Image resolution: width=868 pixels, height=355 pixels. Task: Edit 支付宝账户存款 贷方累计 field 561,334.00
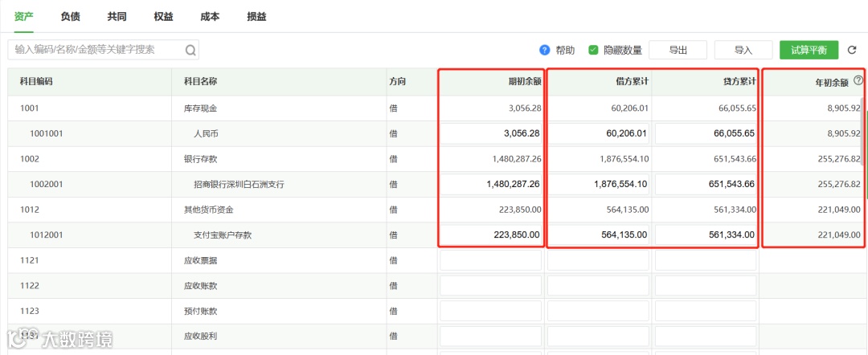706,235
